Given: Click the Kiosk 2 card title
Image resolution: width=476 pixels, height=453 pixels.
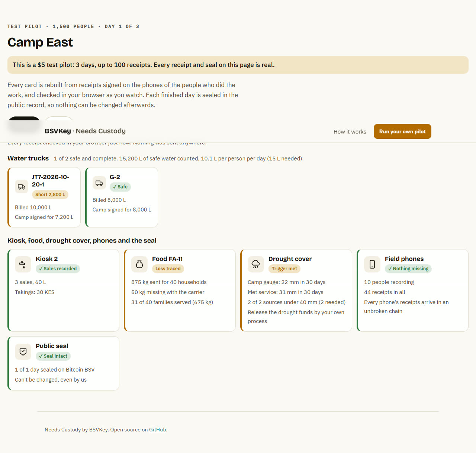Looking at the screenshot, I should 47,259.
